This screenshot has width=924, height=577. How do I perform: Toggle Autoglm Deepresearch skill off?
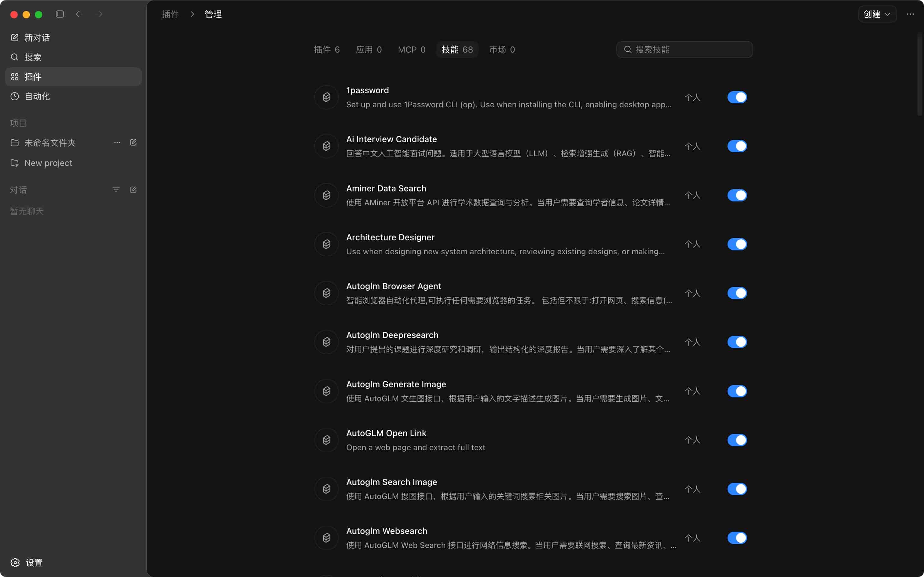[737, 342]
